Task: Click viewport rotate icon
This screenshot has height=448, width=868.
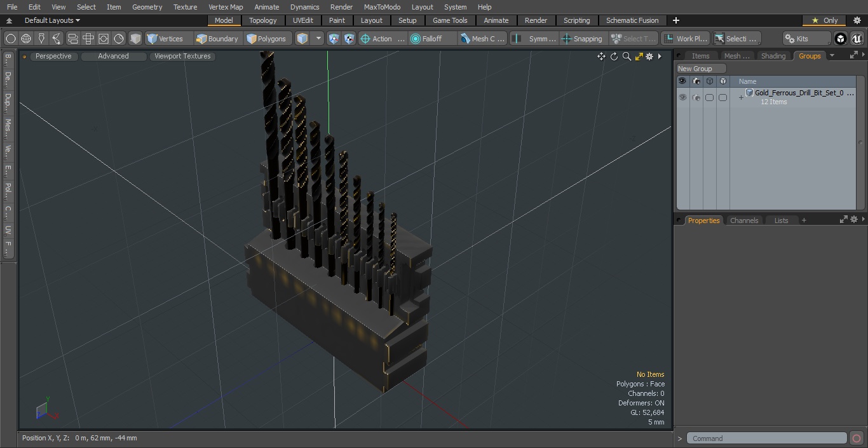Action: click(614, 57)
